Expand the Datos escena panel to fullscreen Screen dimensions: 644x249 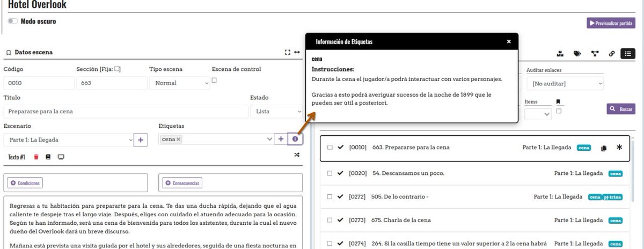click(x=288, y=53)
